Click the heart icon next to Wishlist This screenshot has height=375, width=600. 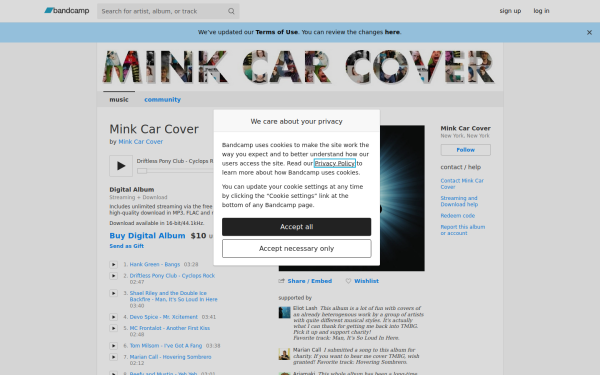coord(348,281)
